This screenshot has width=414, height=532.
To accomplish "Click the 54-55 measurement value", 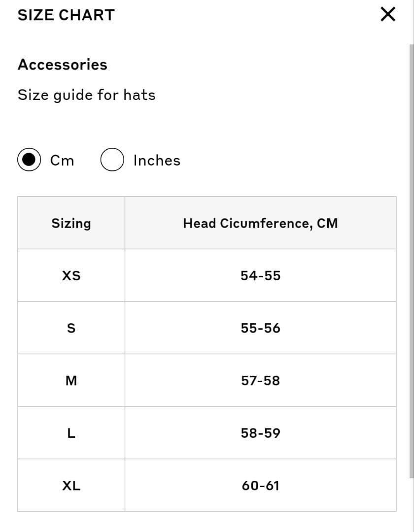I will pyautogui.click(x=260, y=275).
